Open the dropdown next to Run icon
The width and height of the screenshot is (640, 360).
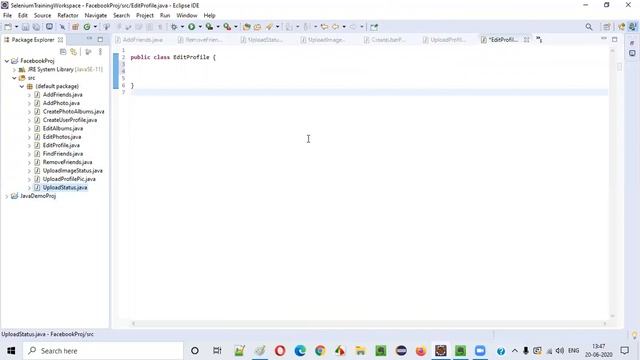(x=200, y=27)
